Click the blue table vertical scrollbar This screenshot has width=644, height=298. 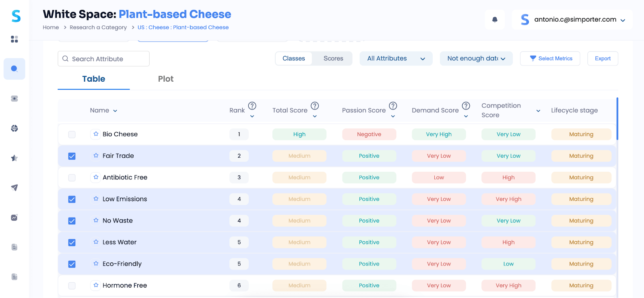click(617, 119)
